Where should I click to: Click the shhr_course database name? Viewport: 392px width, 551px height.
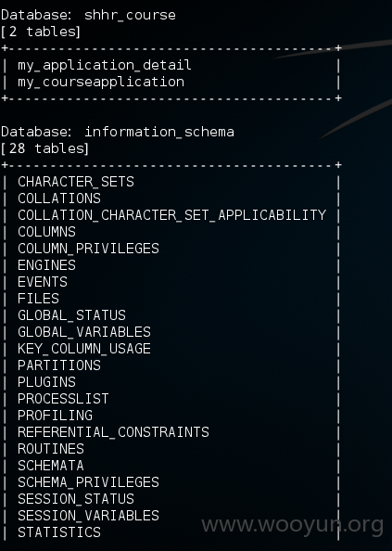tap(130, 16)
